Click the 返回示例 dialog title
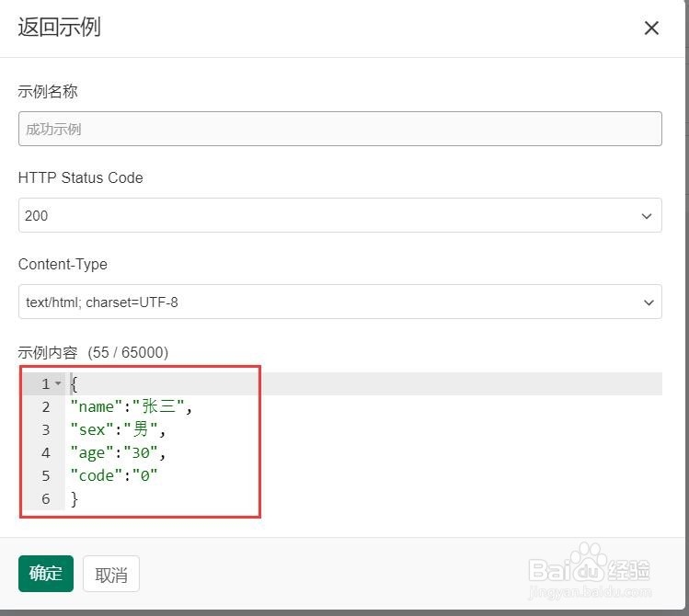The height and width of the screenshot is (616, 689). (x=59, y=28)
